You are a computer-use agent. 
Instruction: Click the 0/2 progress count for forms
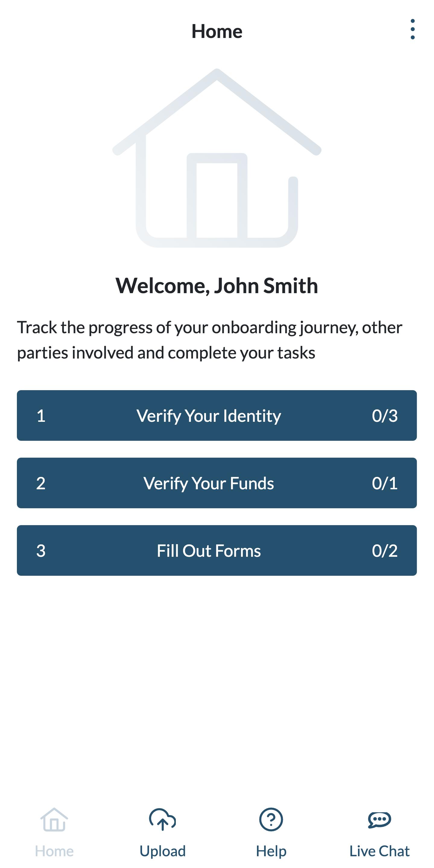385,550
